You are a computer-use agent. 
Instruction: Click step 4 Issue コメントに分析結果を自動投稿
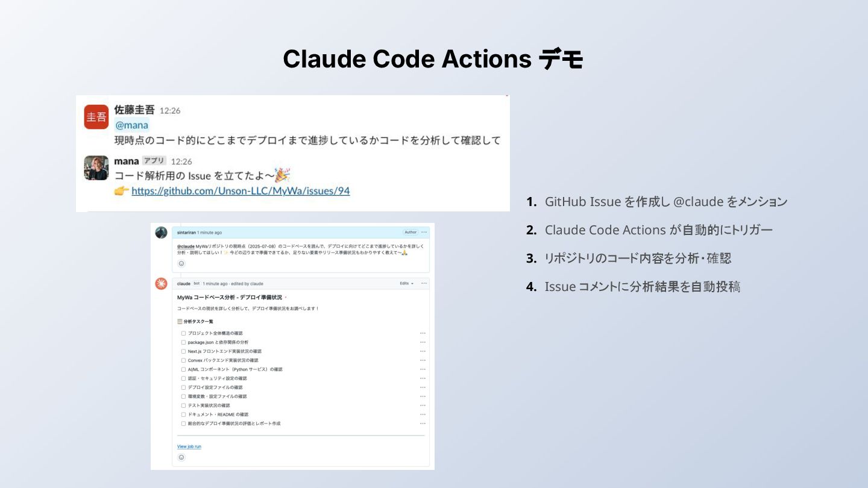643,287
